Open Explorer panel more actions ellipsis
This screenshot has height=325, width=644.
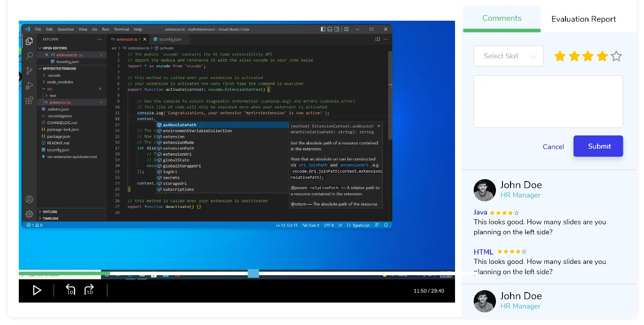(x=99, y=40)
